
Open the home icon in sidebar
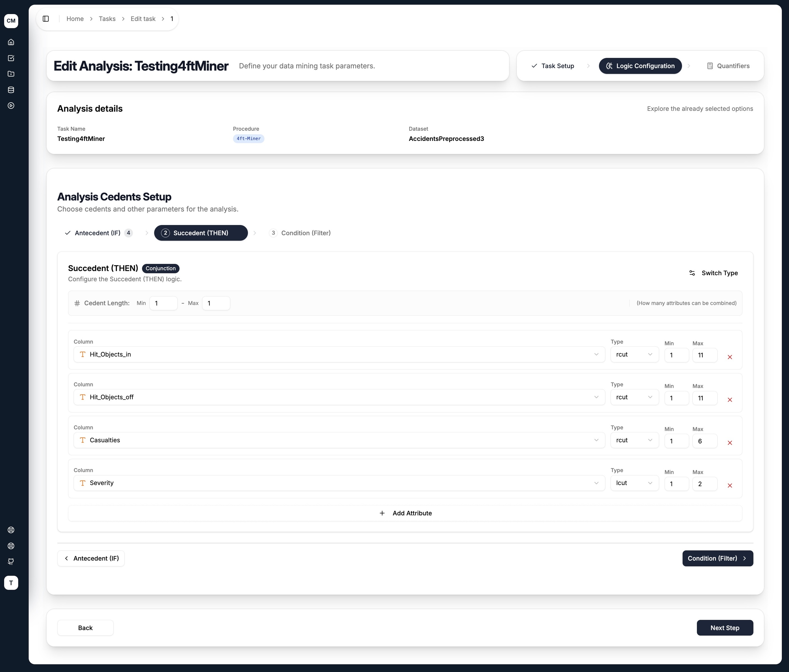[11, 42]
